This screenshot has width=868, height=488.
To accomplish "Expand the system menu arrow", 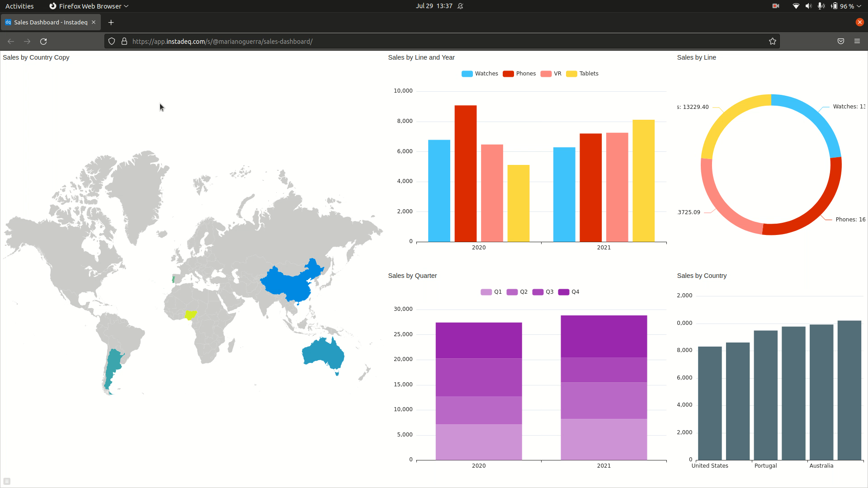I will (x=859, y=6).
